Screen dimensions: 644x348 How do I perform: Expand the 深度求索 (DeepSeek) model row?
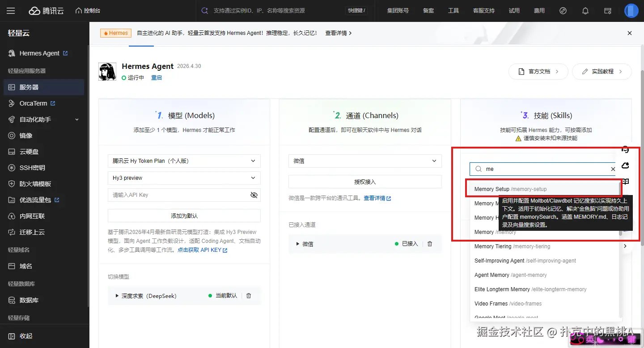pyautogui.click(x=117, y=296)
